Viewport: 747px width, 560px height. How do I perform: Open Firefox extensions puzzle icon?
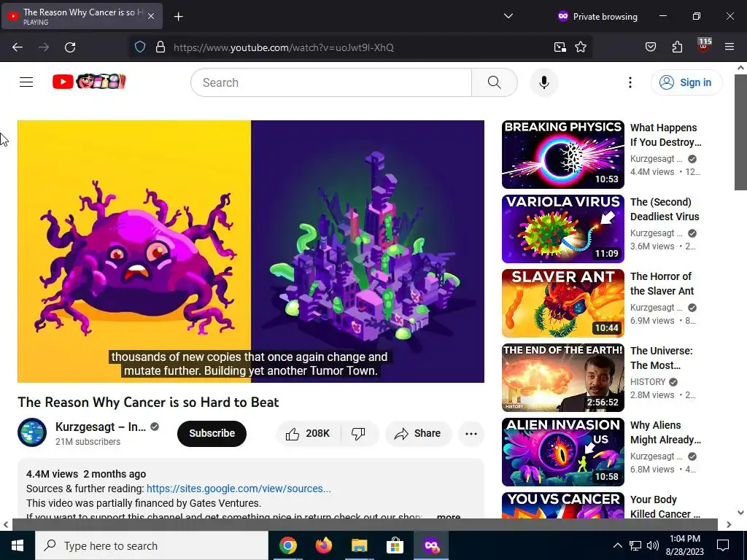[677, 47]
